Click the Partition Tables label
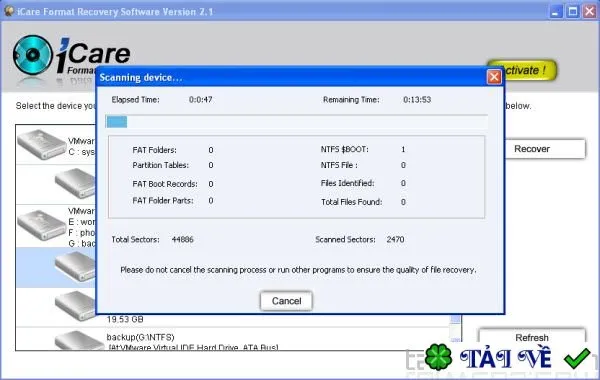The width and height of the screenshot is (600, 380). (x=160, y=165)
